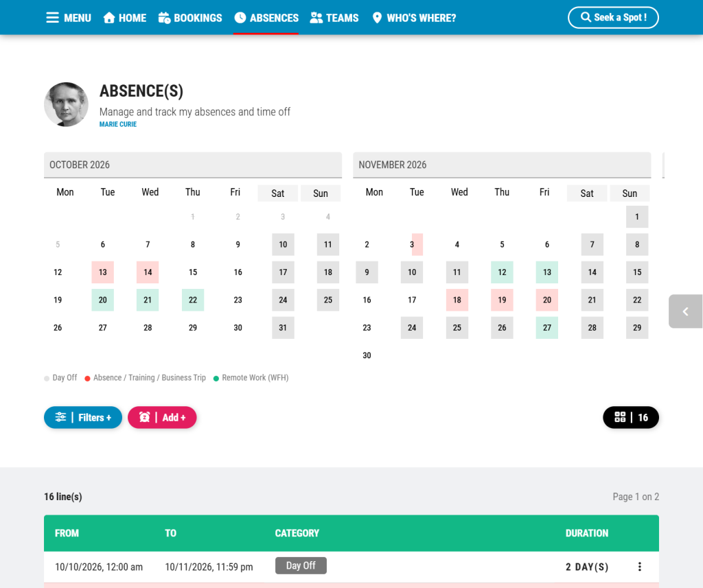Screen dimensions: 703x588
Task: Click the grey Day Off legend label
Action: (x=65, y=378)
